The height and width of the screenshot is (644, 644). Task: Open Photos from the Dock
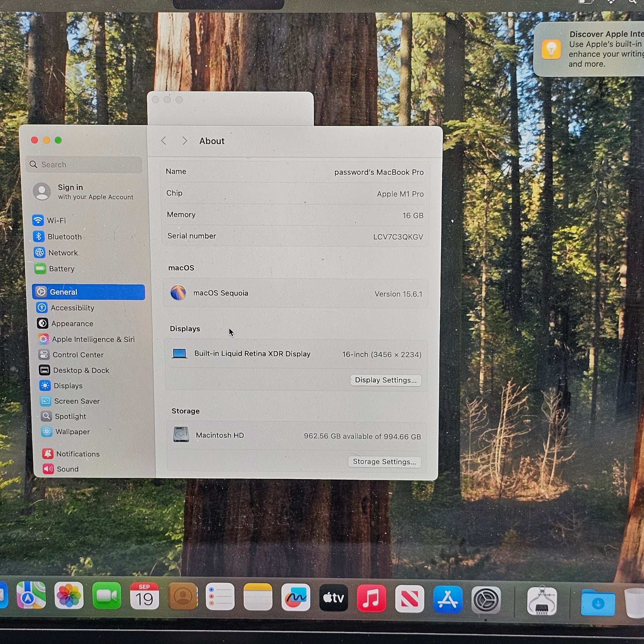pyautogui.click(x=69, y=596)
